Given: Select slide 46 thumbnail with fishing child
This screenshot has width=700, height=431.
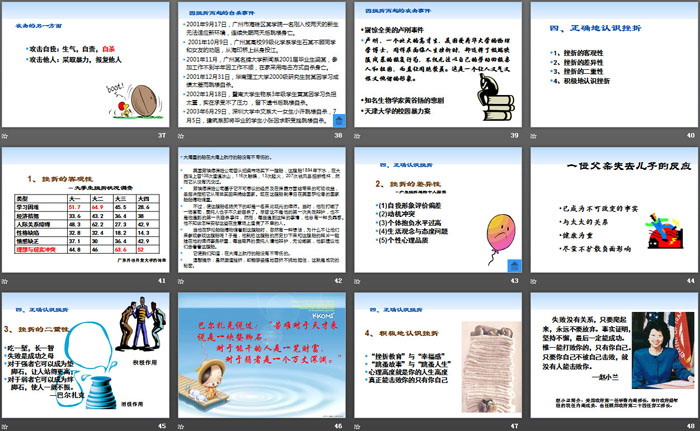Looking at the screenshot, I should click(262, 356).
